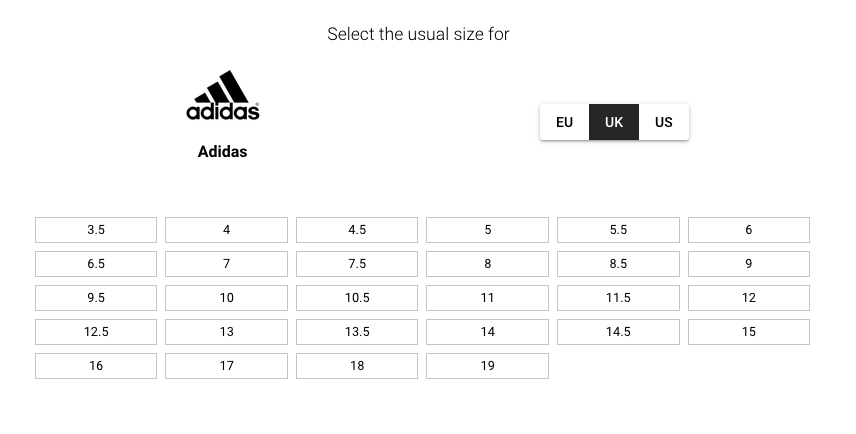Pick size 18
Viewport: 856px width, 434px height.
[357, 366]
